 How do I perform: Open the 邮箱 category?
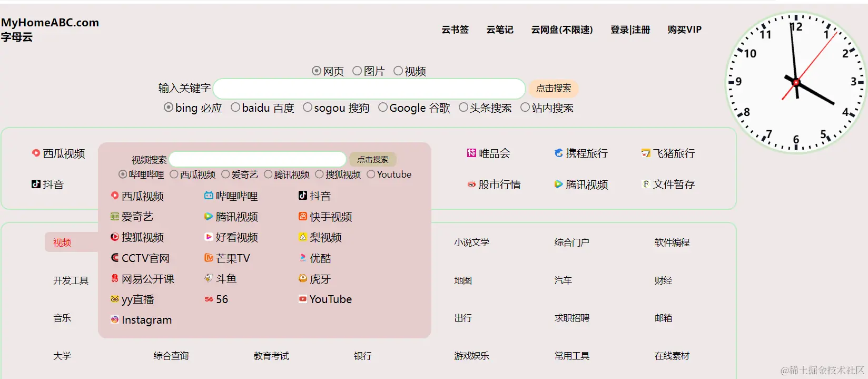point(663,318)
